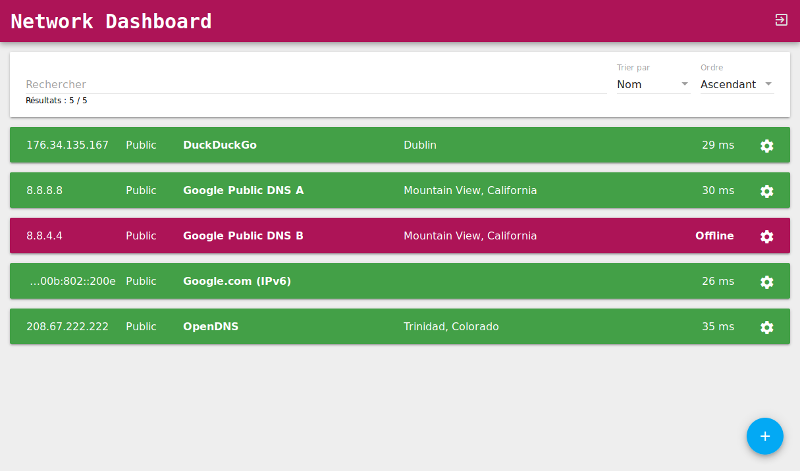Click the Dublin location text
Image resolution: width=800 pixels, height=471 pixels.
420,145
